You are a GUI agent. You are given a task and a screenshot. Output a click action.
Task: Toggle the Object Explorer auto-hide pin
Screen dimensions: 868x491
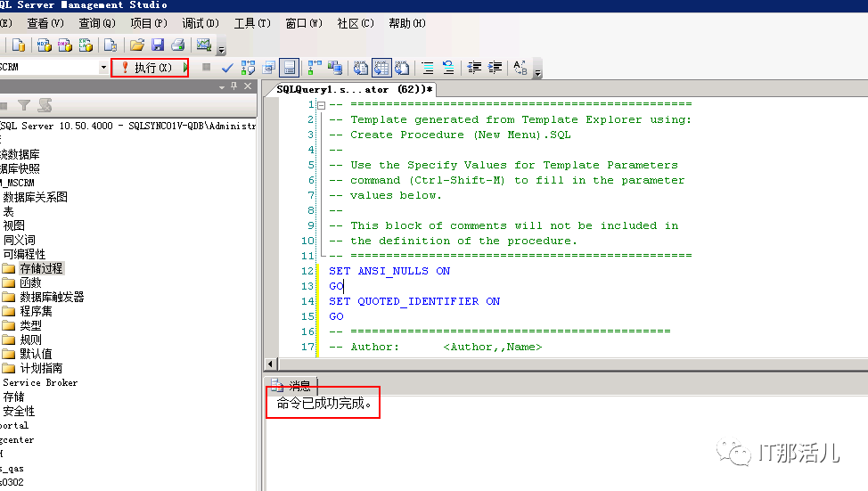tap(234, 86)
